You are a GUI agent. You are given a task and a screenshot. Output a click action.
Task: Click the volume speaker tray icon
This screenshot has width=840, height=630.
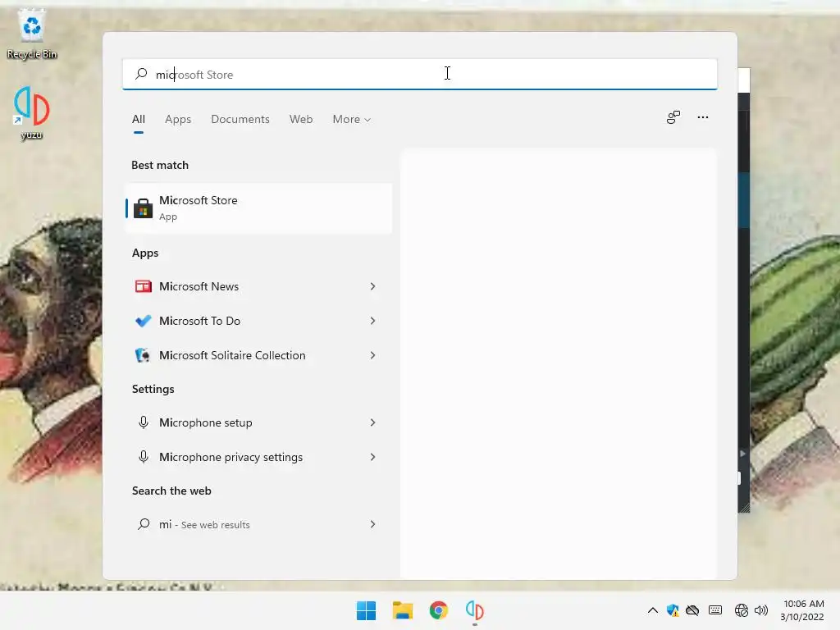point(760,610)
